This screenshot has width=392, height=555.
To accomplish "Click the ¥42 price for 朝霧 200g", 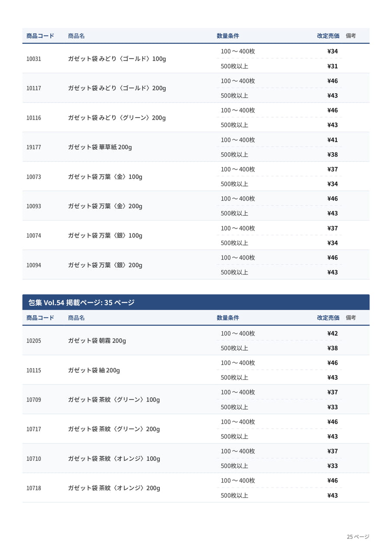I will (333, 333).
